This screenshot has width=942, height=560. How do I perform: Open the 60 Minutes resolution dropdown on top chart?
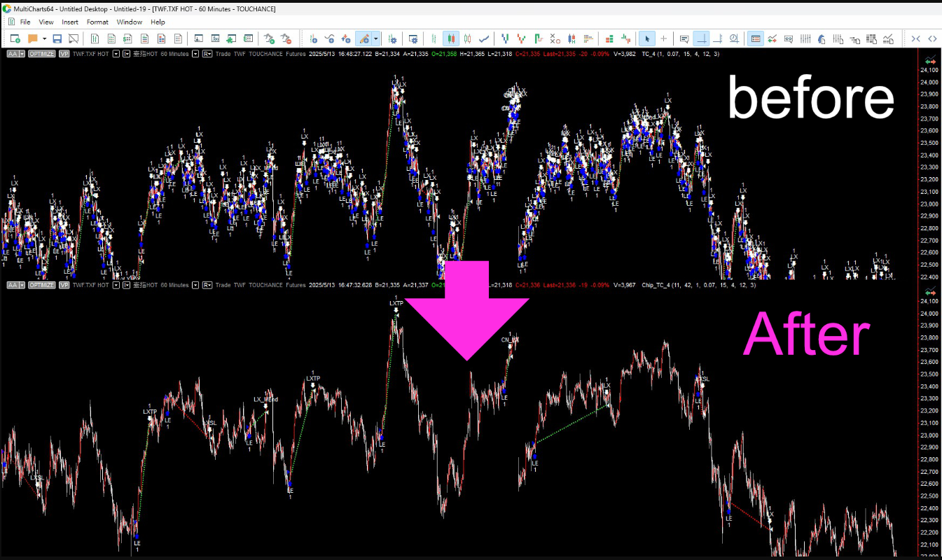(x=195, y=54)
